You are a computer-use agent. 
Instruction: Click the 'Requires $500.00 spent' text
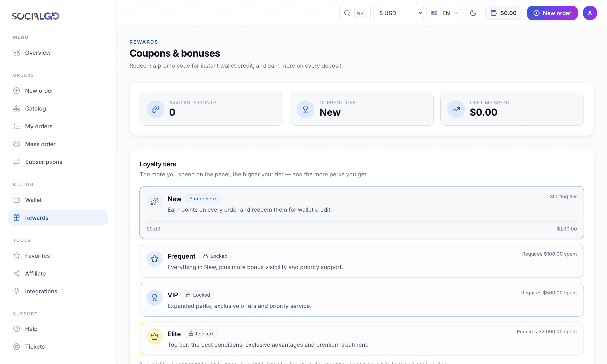tap(549, 293)
